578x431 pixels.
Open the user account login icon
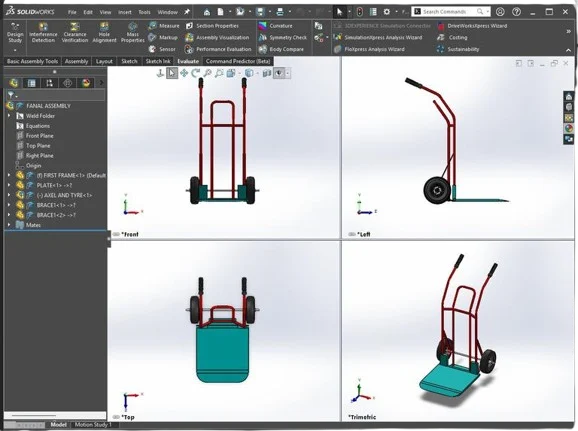coord(500,12)
